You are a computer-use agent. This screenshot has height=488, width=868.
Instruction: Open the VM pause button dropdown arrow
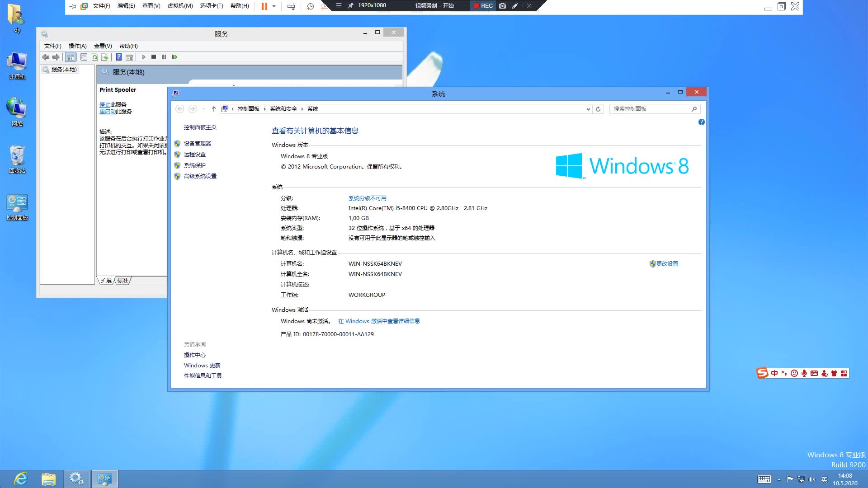click(273, 6)
